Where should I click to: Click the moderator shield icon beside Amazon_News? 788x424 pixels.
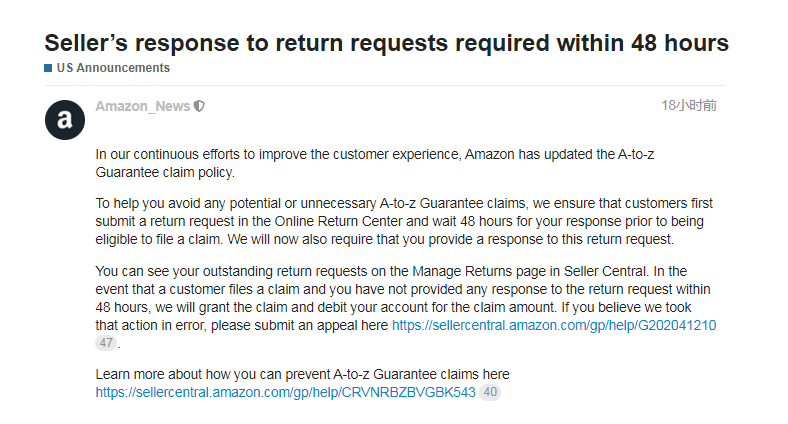pos(199,106)
